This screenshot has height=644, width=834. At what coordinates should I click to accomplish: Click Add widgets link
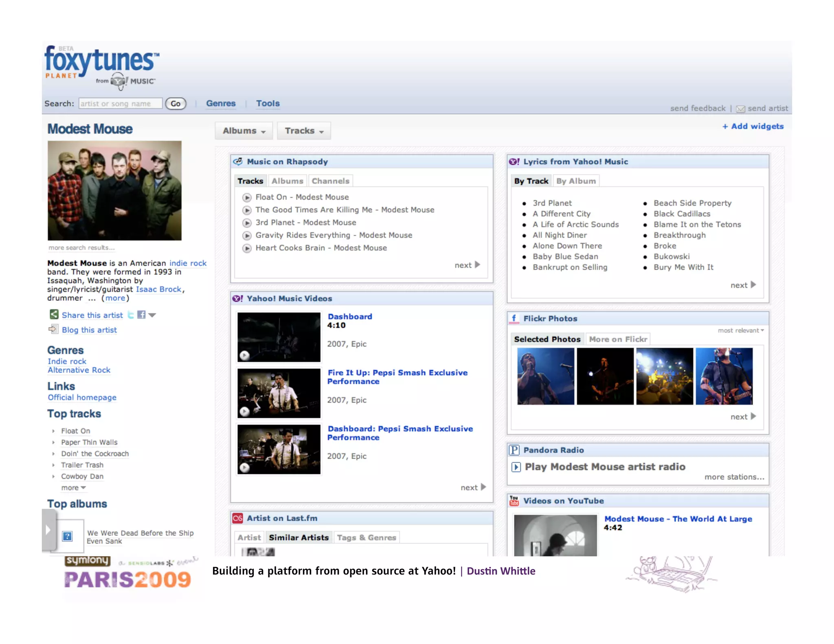click(753, 126)
